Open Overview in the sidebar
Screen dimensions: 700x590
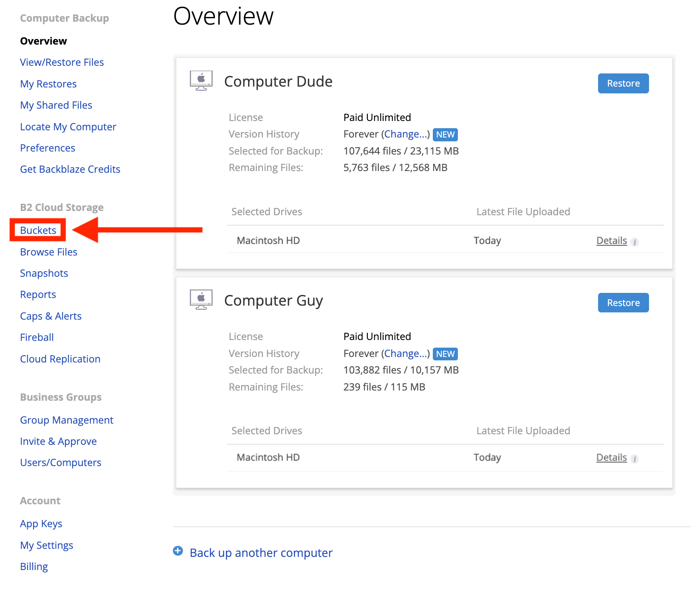43,41
